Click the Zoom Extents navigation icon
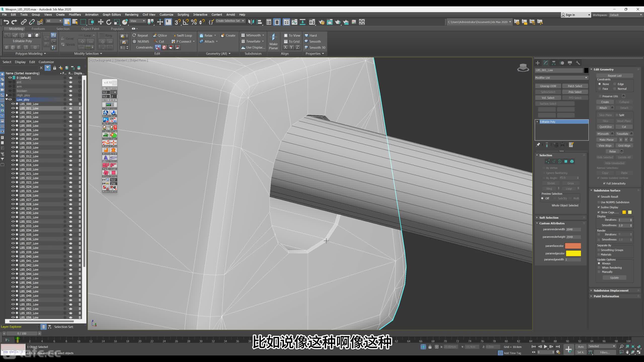The image size is (644, 362). pyautogui.click(x=633, y=347)
